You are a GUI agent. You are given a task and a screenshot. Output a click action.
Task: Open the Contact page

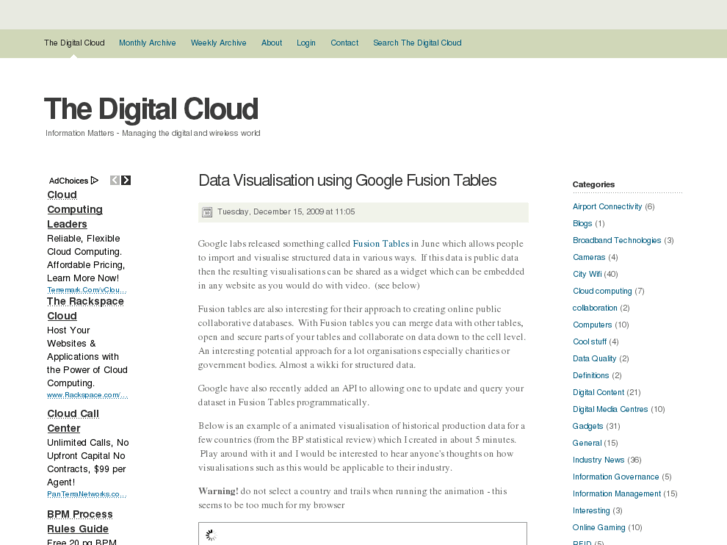tap(344, 43)
